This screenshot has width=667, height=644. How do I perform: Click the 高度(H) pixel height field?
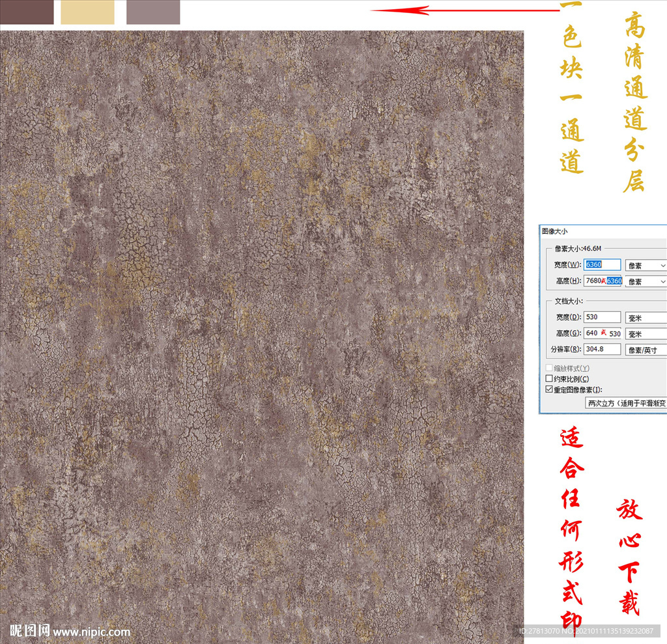[603, 281]
